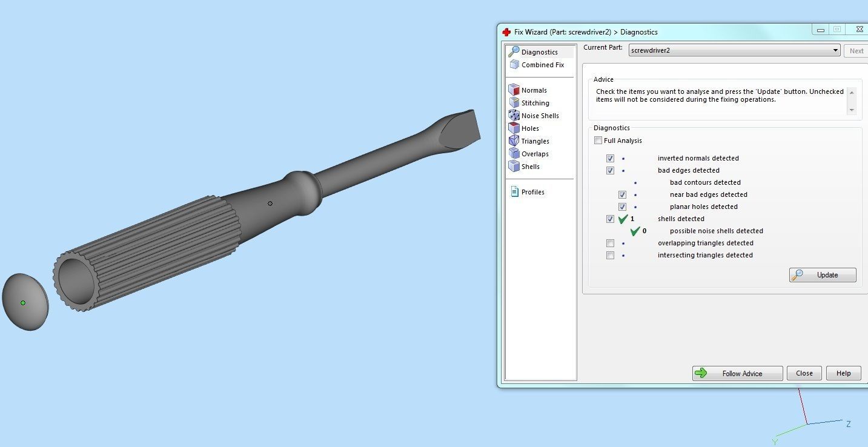Open the Current Part dropdown
This screenshot has height=447, width=868.
point(734,50)
